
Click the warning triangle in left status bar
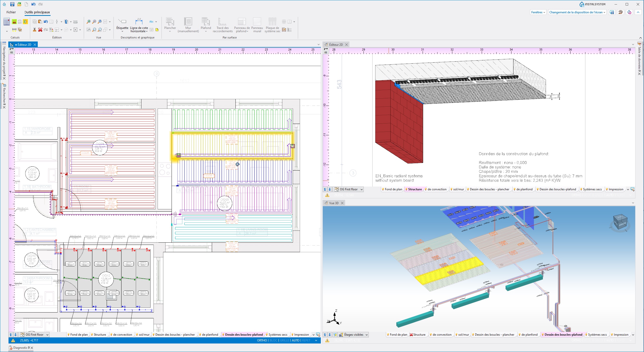13,340
